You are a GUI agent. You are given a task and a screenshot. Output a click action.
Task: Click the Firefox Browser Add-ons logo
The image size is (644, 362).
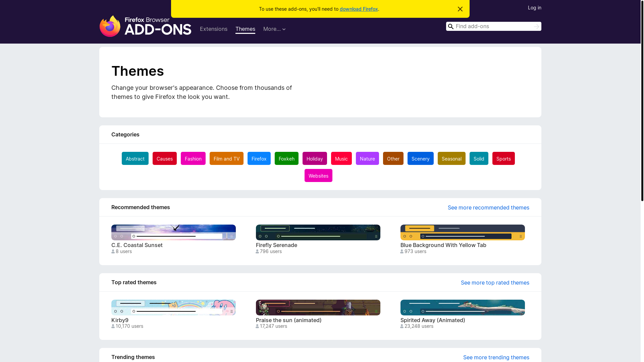[x=145, y=26]
